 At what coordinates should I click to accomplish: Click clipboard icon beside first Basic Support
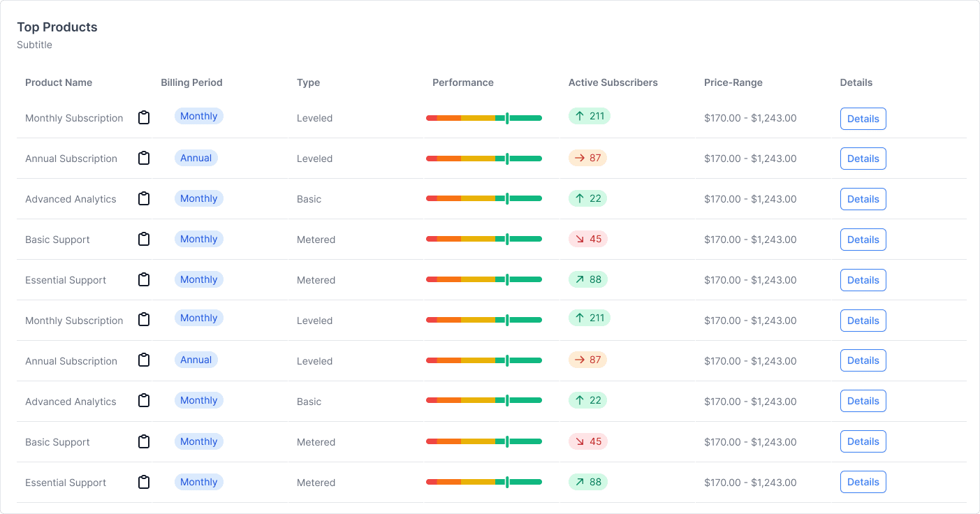coord(144,240)
